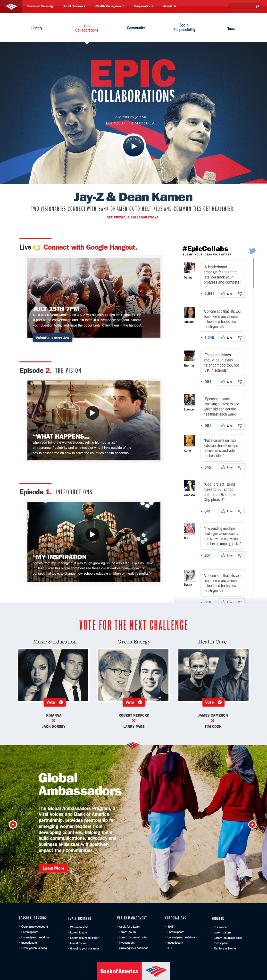Click the Submit my question button

(52, 337)
